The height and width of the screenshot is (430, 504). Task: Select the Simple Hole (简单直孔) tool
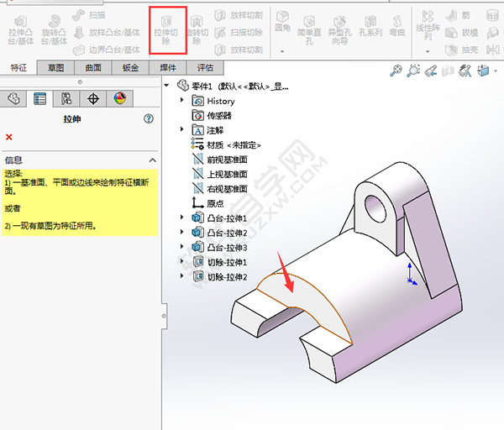click(309, 30)
